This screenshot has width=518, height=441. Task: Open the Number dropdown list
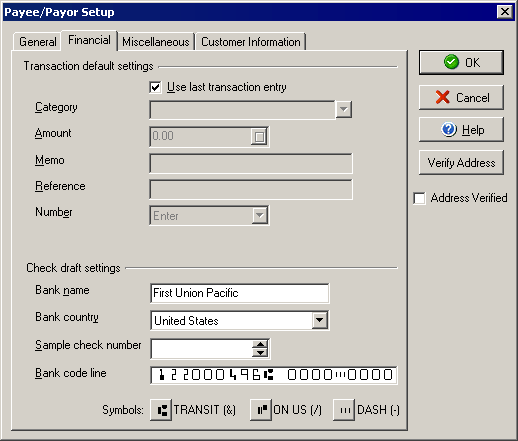(260, 216)
